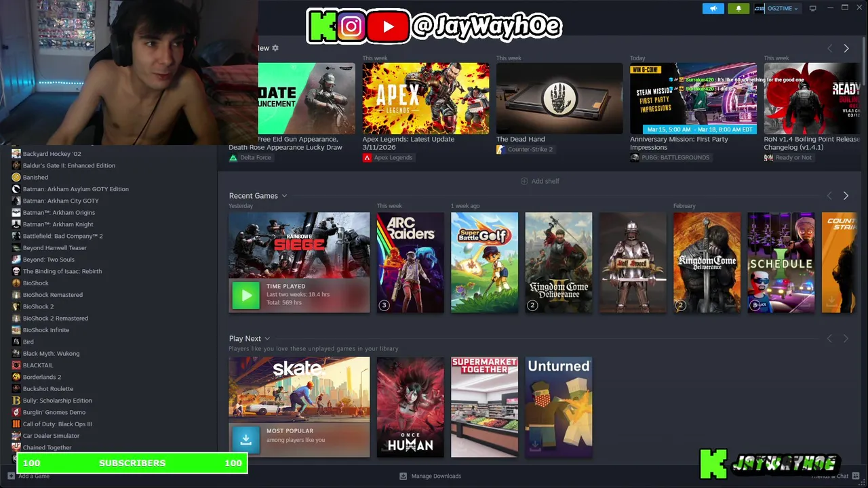Open Anniversary Mission: First Party Impressions news
This screenshot has height=488, width=868.
(x=693, y=99)
